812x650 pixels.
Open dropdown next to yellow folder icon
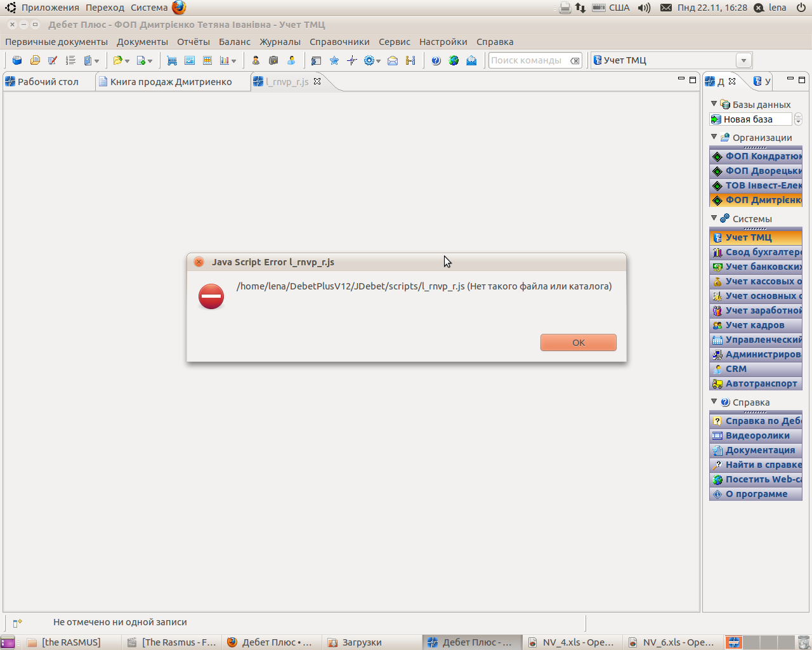click(127, 61)
